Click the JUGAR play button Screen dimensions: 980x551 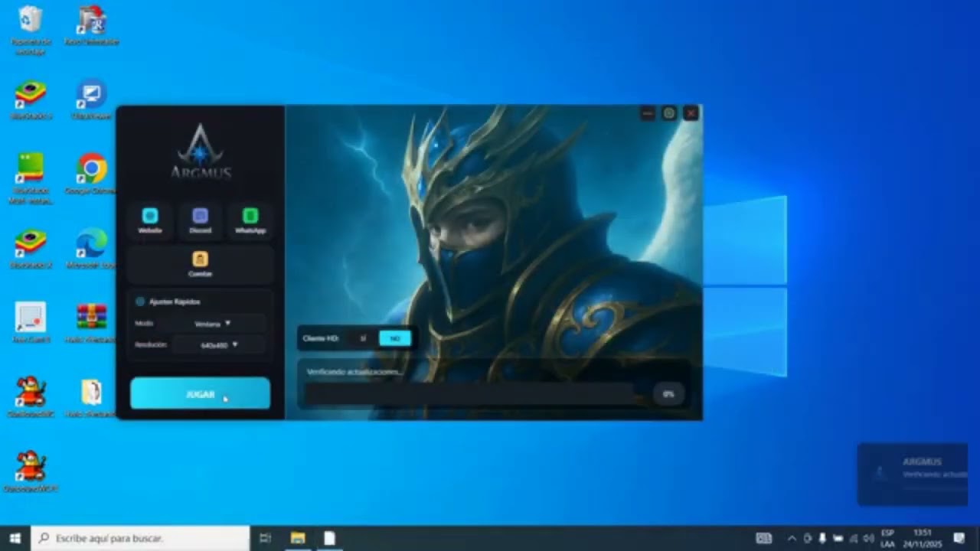point(200,393)
